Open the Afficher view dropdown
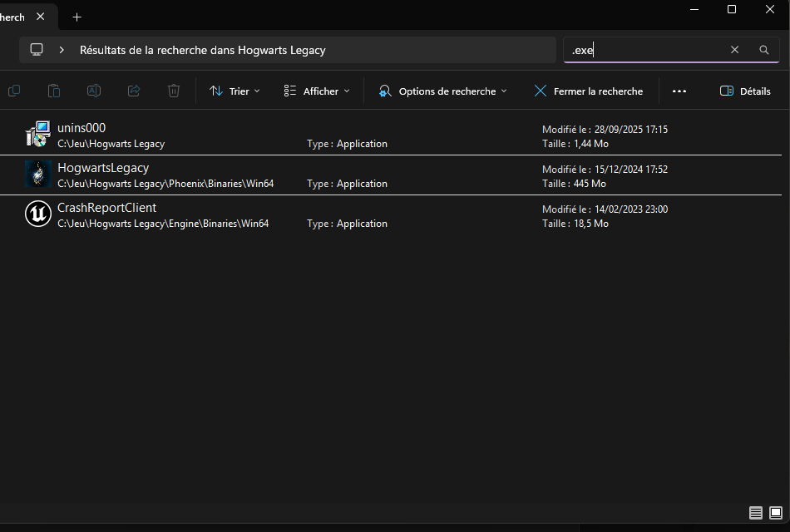Image resolution: width=790 pixels, height=532 pixels. pos(317,91)
